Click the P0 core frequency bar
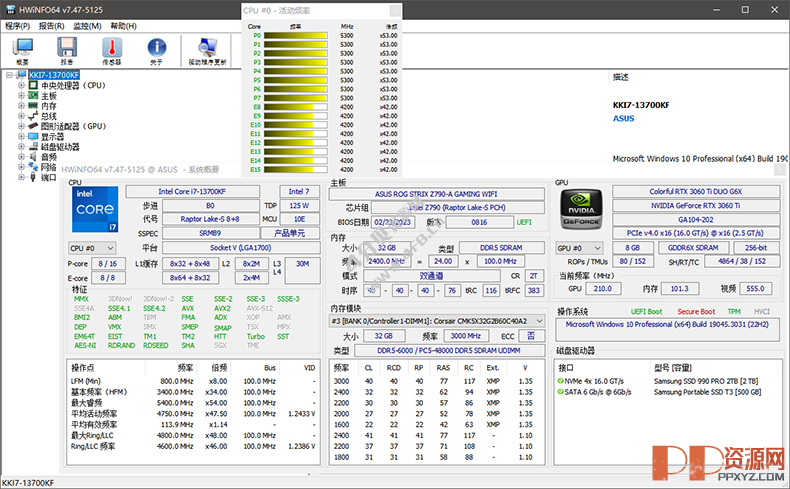 coord(295,35)
